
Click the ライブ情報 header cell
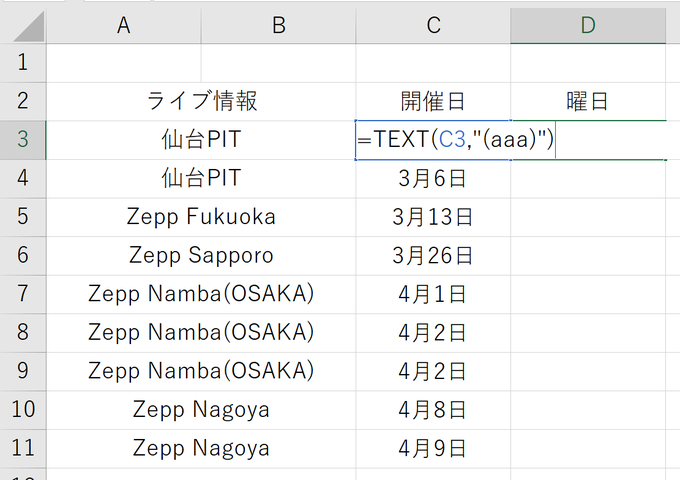pyautogui.click(x=201, y=101)
